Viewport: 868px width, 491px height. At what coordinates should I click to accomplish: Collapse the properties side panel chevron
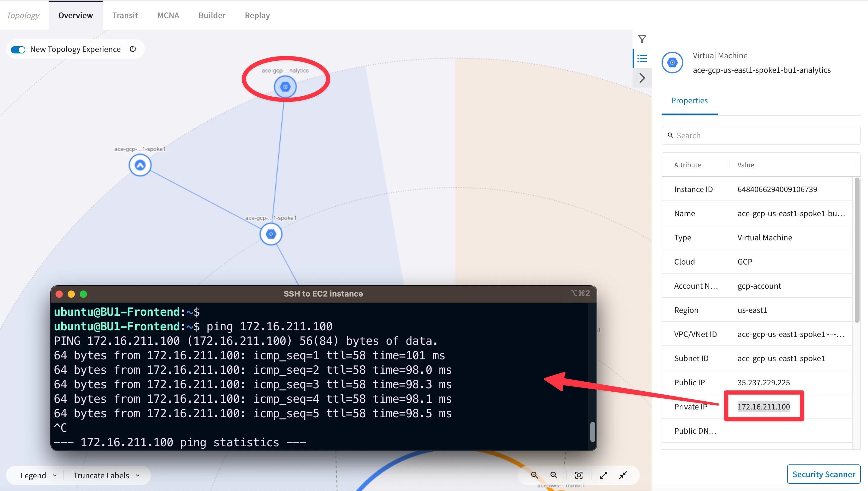[x=642, y=78]
